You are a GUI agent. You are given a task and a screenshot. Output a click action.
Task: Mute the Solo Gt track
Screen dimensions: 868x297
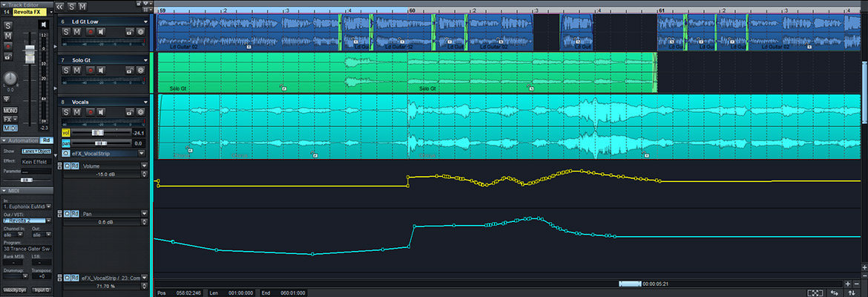click(77, 71)
